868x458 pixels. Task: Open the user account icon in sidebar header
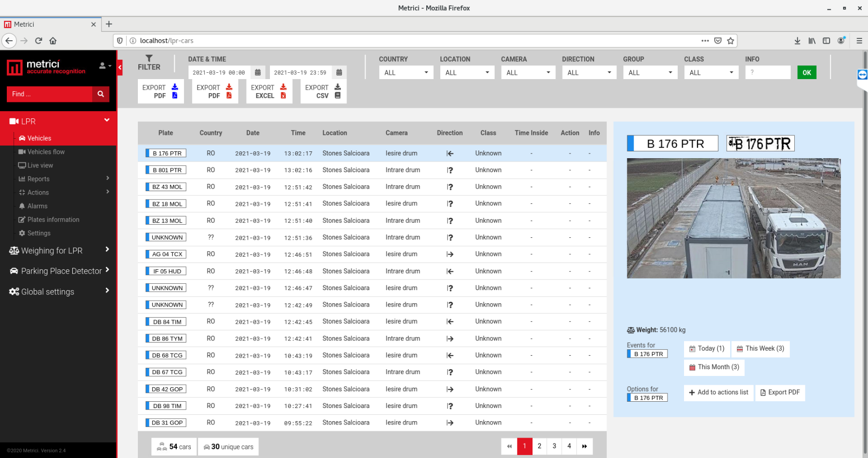tap(105, 65)
